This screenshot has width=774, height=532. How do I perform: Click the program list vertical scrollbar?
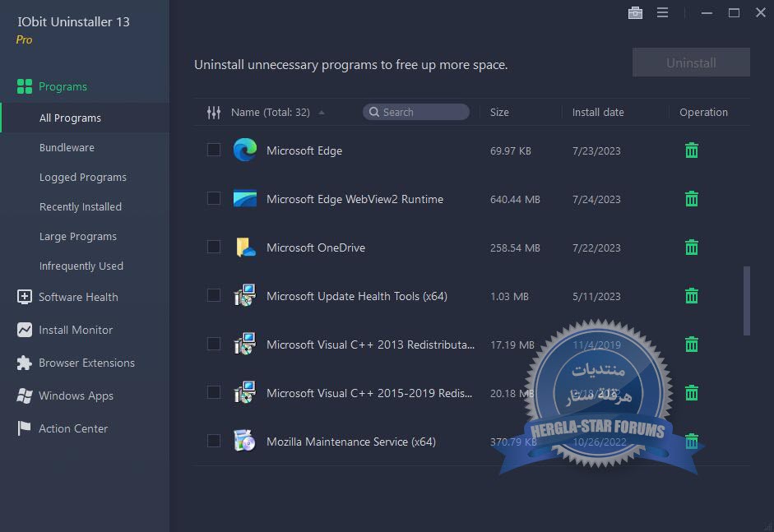(x=747, y=301)
